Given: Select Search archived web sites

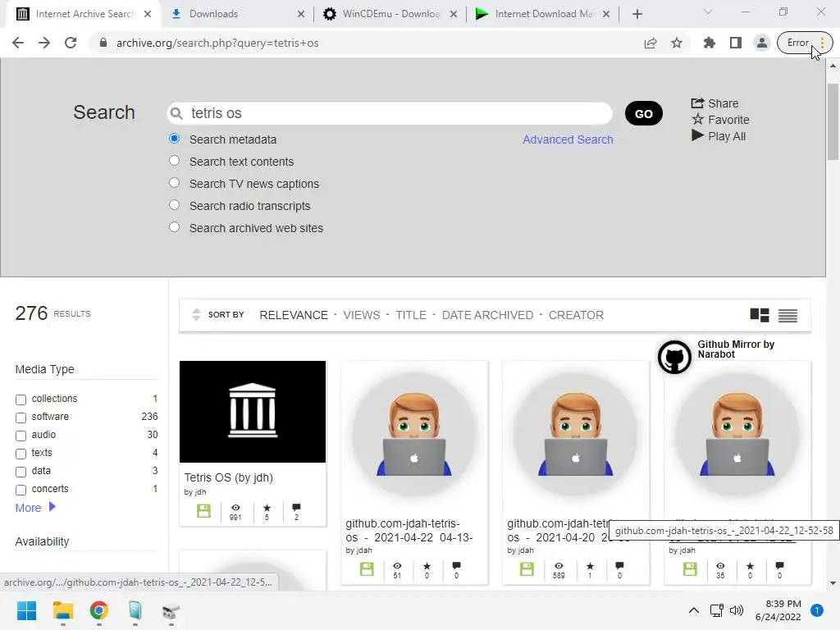Looking at the screenshot, I should pos(174,227).
